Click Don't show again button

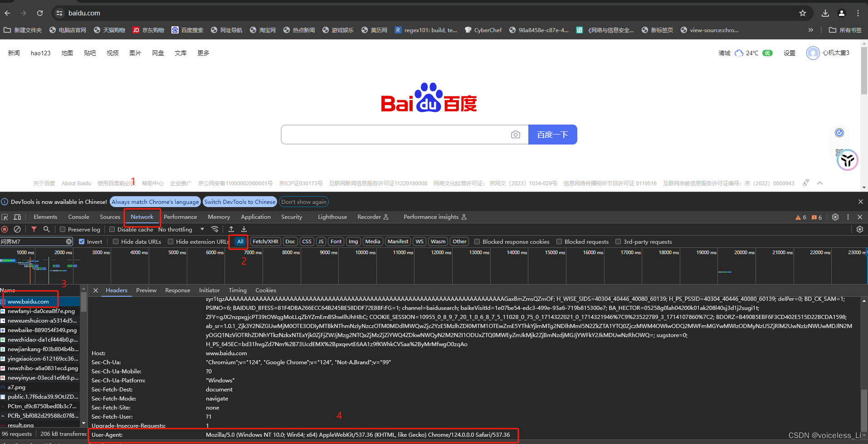click(304, 202)
